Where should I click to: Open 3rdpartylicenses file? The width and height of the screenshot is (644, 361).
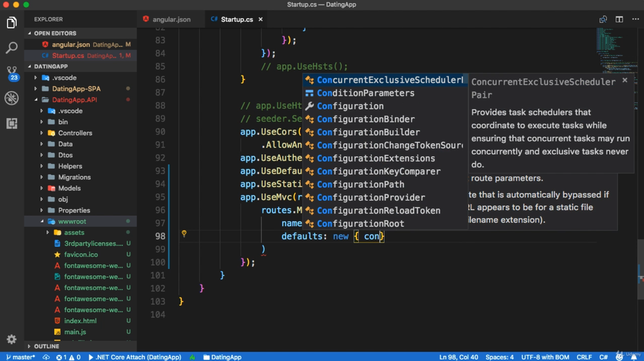point(80,244)
